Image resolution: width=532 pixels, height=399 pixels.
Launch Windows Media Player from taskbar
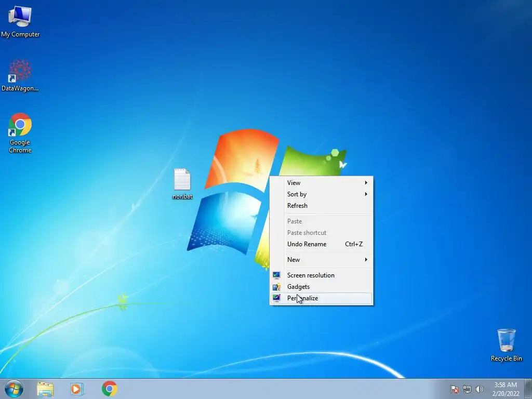(77, 389)
